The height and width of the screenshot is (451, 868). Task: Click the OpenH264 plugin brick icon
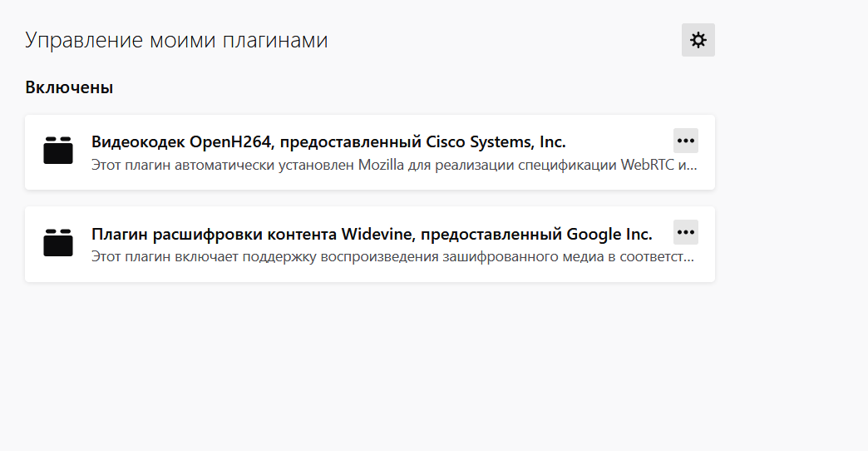(58, 150)
